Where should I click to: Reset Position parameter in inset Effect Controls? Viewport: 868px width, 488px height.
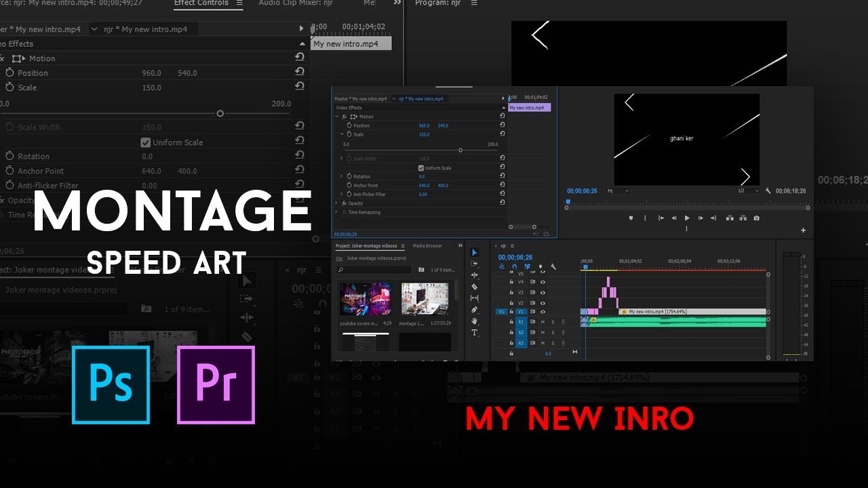502,125
